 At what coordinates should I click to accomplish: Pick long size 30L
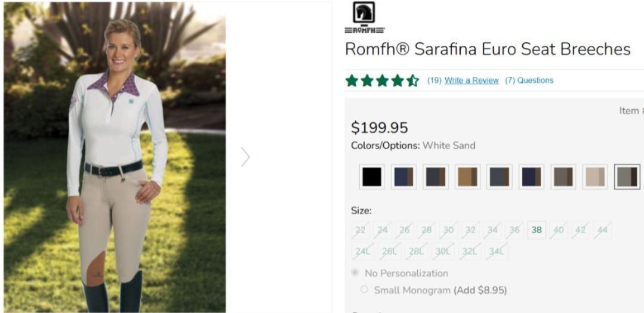point(442,251)
